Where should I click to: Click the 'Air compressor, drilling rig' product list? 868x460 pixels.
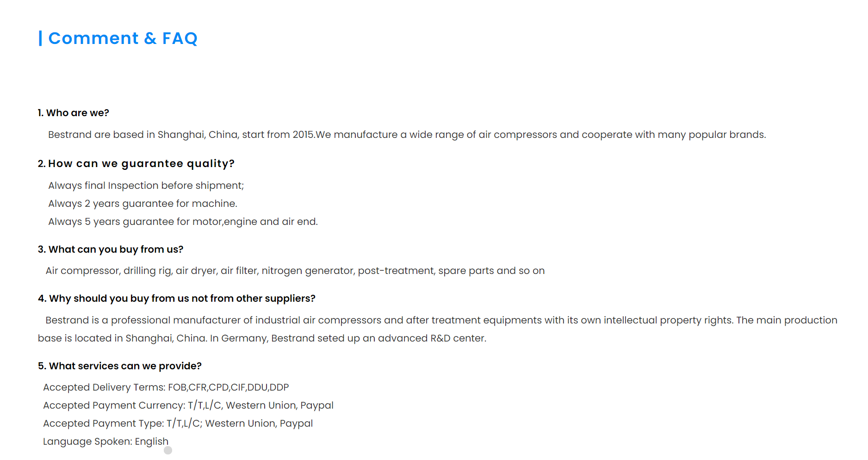[x=295, y=271]
